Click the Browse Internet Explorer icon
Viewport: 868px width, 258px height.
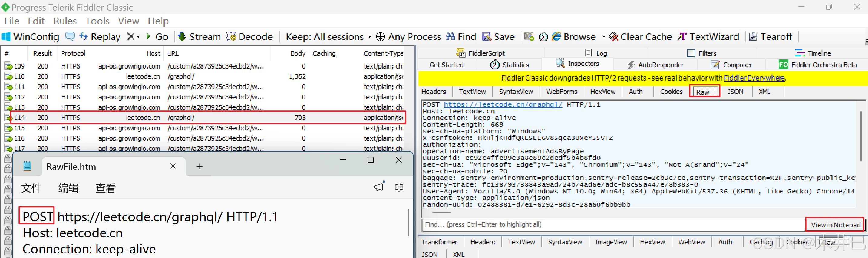click(x=556, y=36)
